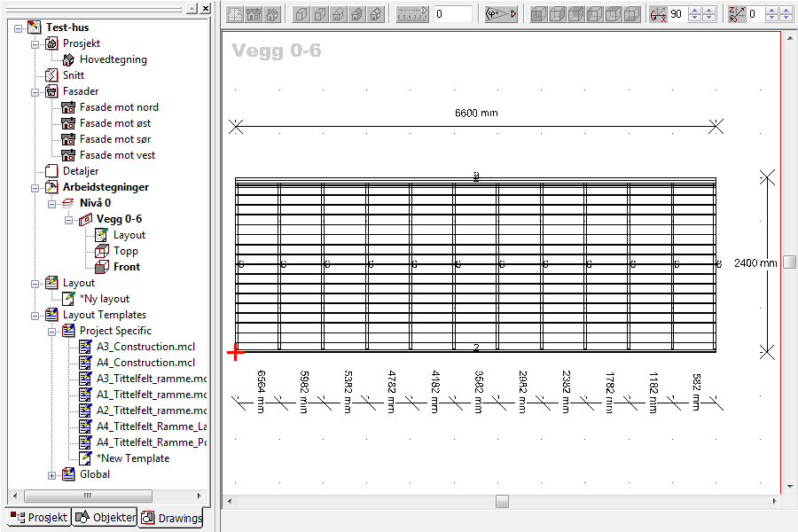The image size is (798, 532).
Task: Click the camera viewpoint eye icon
Action: [501, 14]
